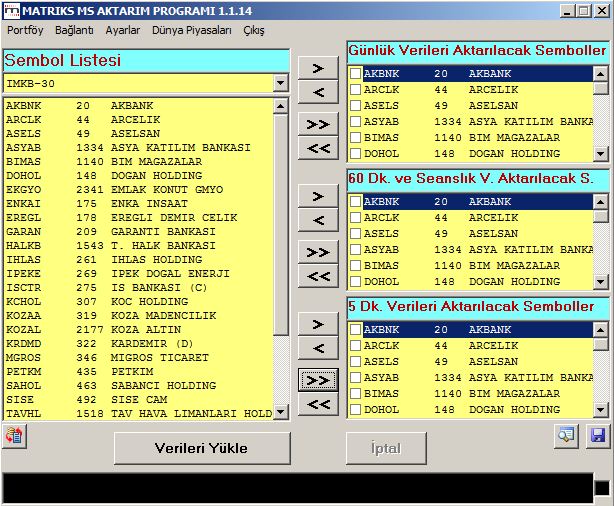Select ASYAB row in 5 Dk. Verileri list
This screenshot has height=506, width=614.
(478, 378)
